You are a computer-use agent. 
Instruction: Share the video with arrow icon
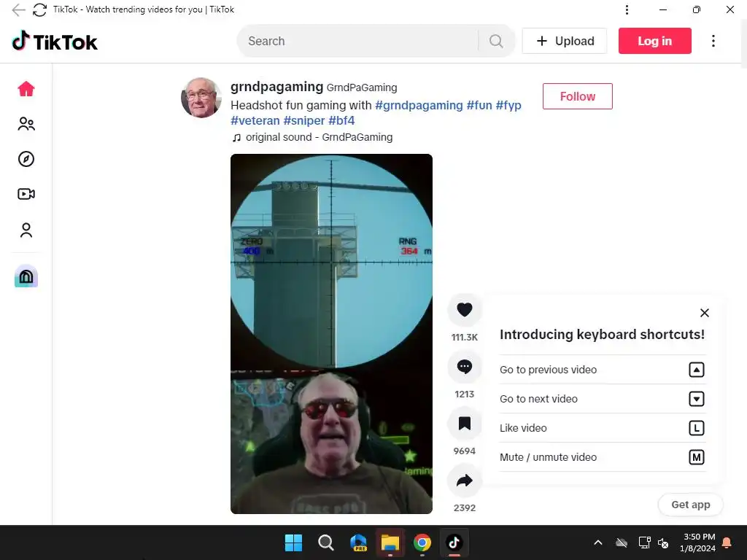point(465,481)
